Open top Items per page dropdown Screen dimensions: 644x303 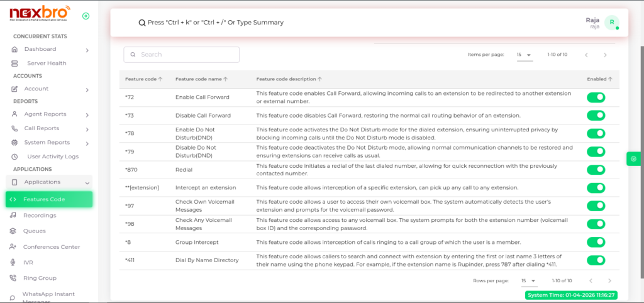(524, 55)
